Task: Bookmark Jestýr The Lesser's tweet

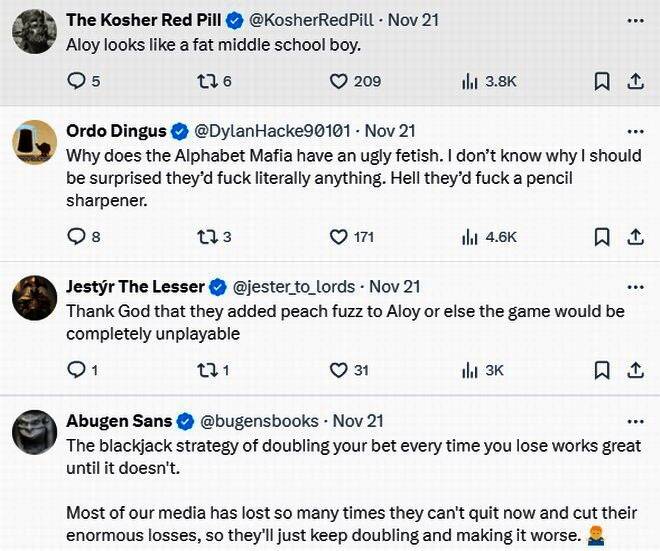Action: tap(602, 370)
